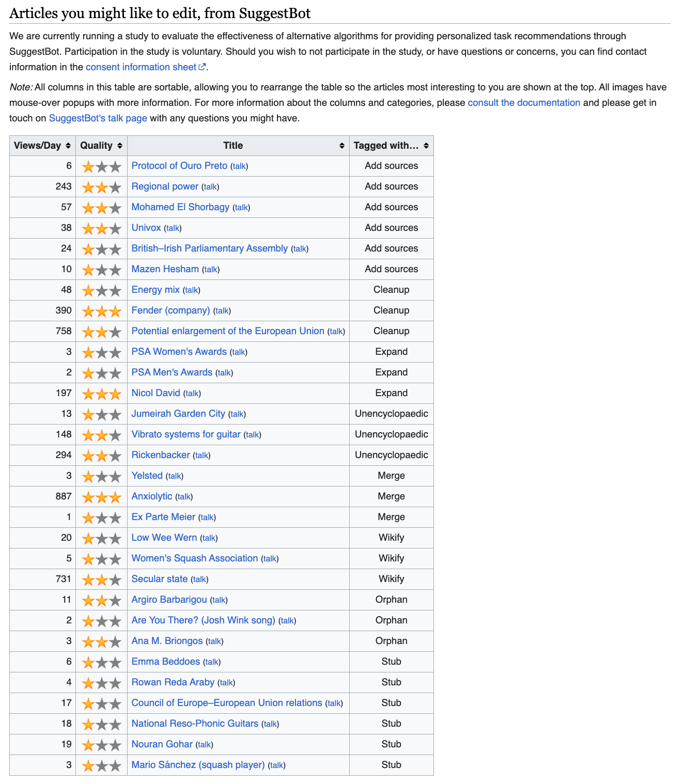Open PSA Women's Awards article
Image resolution: width=683 pixels, height=784 pixels.
click(x=179, y=352)
